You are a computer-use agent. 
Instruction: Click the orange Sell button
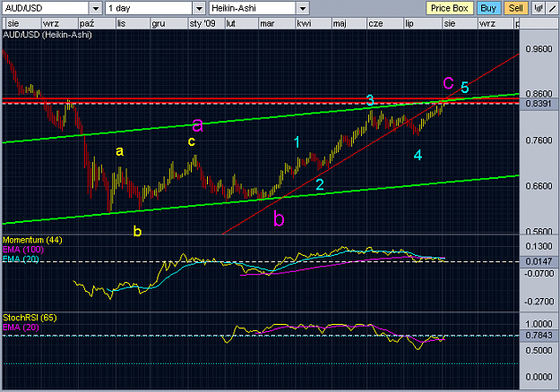516,8
